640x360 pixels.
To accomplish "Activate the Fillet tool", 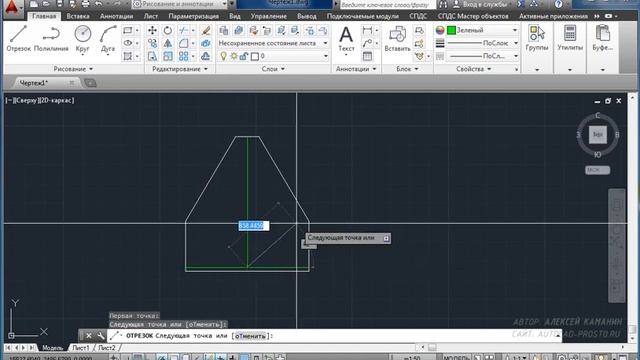I will pos(184,43).
